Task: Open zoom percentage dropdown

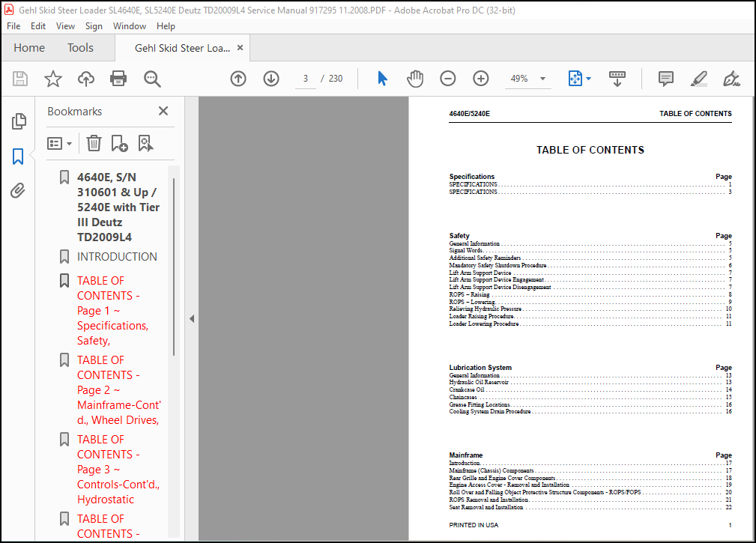Action: point(542,79)
